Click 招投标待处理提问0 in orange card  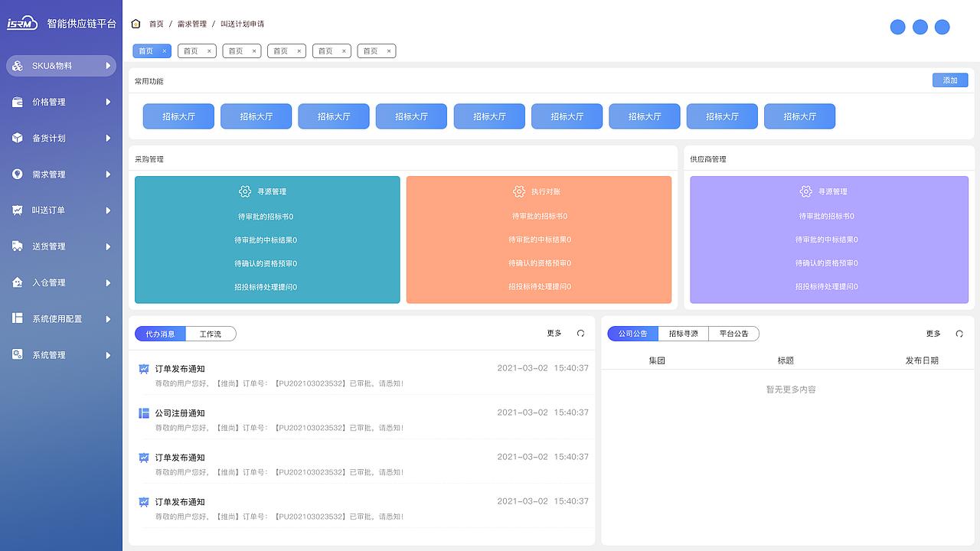tap(540, 287)
